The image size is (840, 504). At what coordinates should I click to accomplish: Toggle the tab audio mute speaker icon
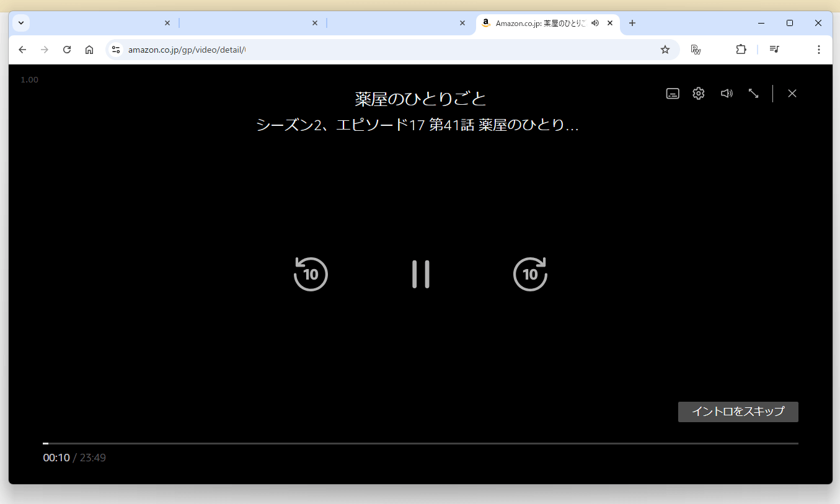pyautogui.click(x=595, y=23)
